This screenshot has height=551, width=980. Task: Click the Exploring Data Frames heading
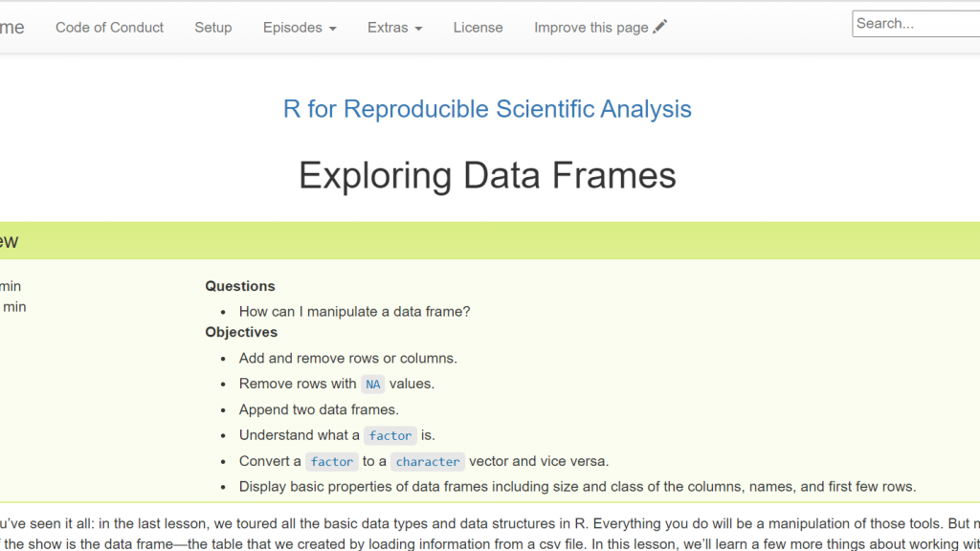(487, 175)
